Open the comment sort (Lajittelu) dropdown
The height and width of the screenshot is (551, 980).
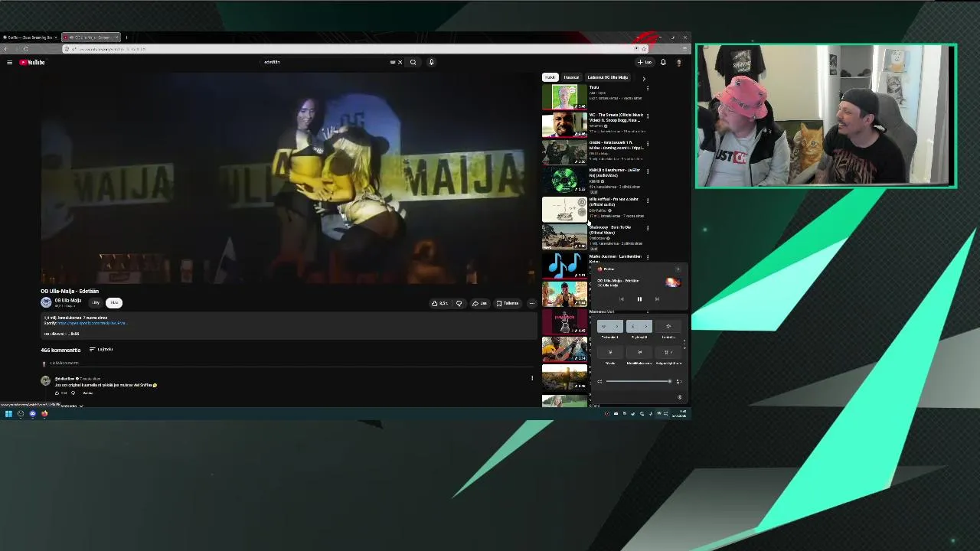coord(101,349)
